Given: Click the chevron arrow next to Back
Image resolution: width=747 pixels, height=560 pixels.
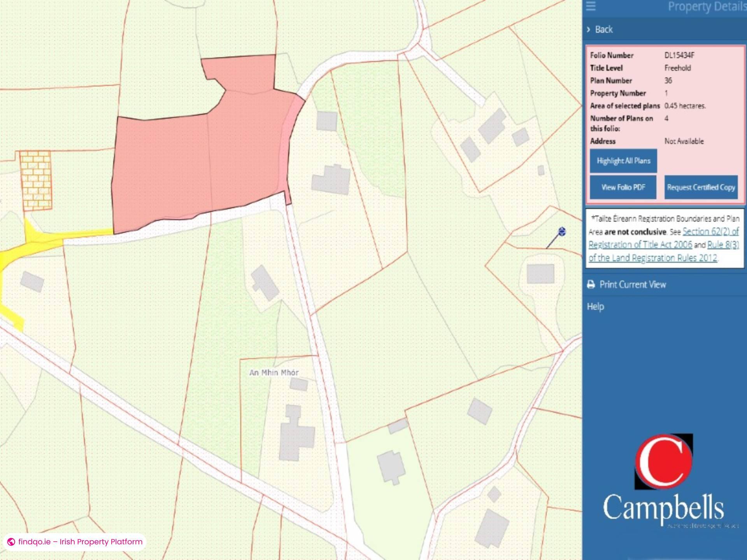Looking at the screenshot, I should 588,29.
